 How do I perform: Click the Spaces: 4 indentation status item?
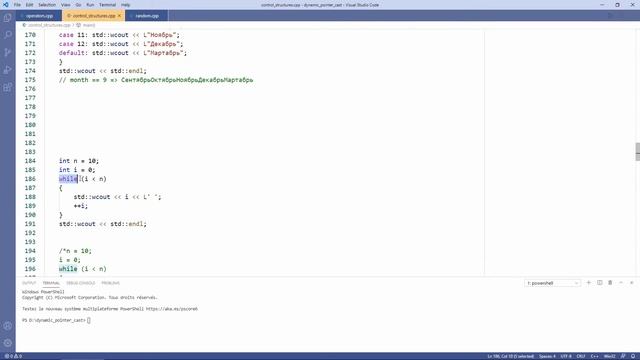(547, 356)
